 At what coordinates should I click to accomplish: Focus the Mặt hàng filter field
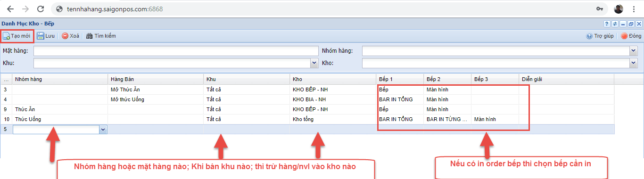[x=176, y=50]
